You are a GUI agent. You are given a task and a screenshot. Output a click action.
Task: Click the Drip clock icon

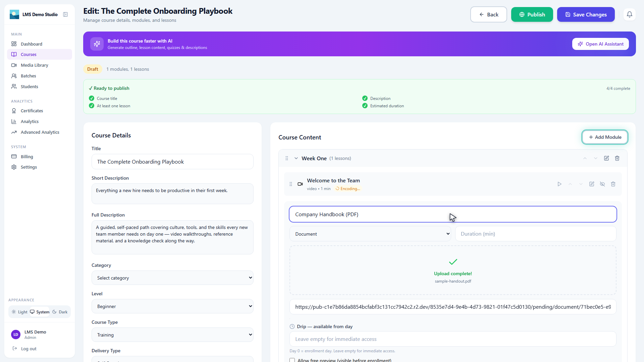pos(292,326)
